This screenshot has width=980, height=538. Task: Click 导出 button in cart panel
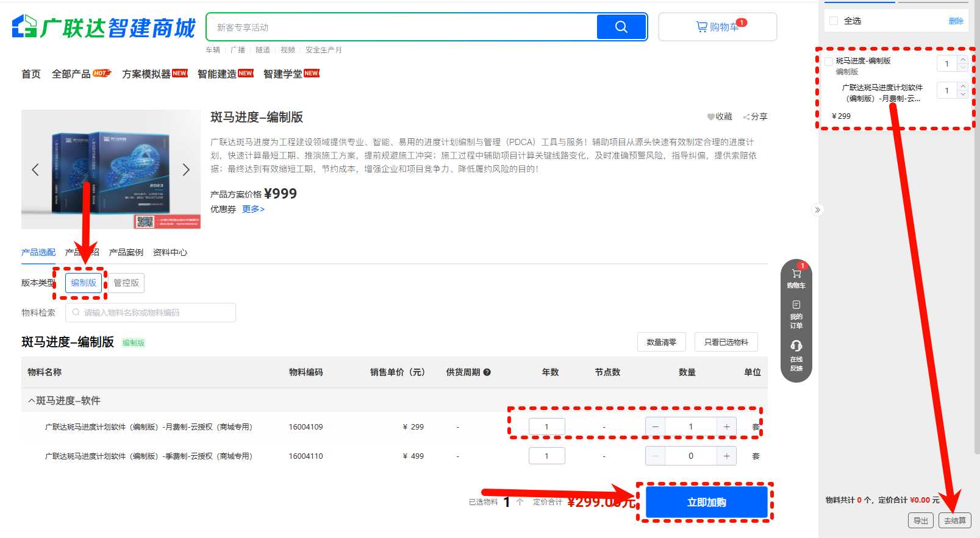point(921,520)
